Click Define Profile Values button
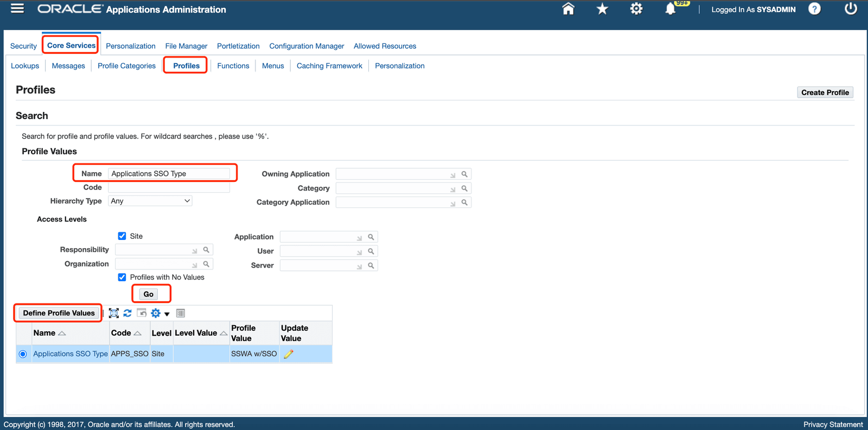This screenshot has width=868, height=430. coord(59,313)
